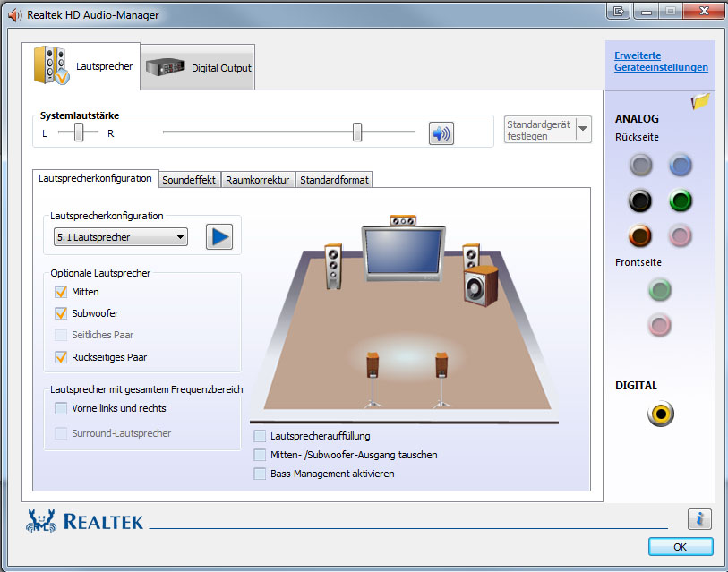Image resolution: width=728 pixels, height=572 pixels.
Task: Click the Realtek crab logo
Action: (41, 520)
